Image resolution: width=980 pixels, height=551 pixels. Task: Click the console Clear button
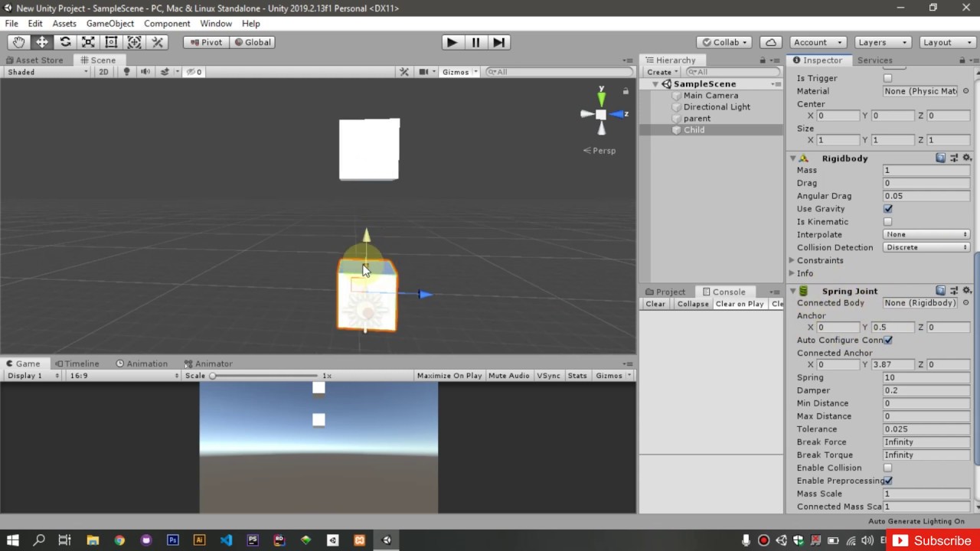pos(655,304)
